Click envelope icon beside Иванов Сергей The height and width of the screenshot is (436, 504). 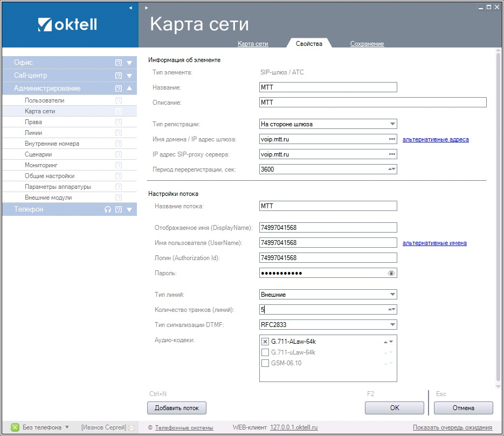tap(131, 427)
